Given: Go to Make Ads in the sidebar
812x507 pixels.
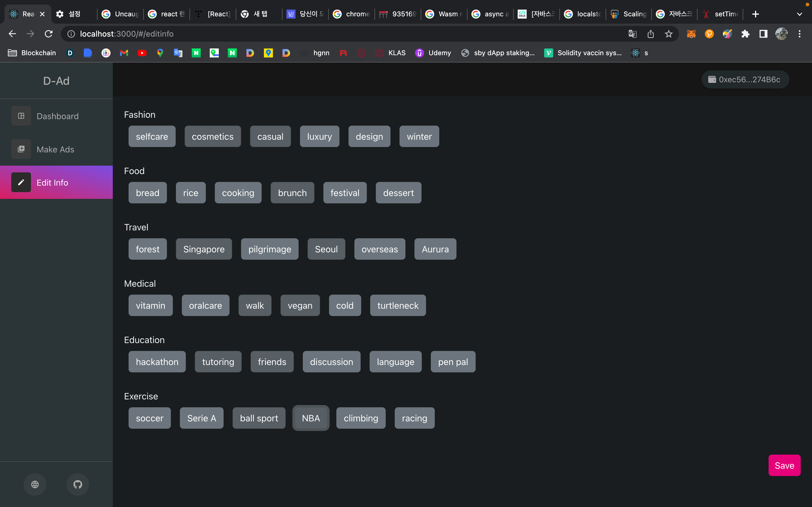Looking at the screenshot, I should 55,149.
